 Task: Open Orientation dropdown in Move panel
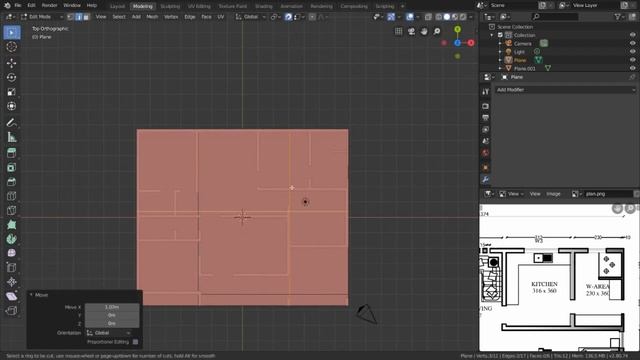pos(109,333)
